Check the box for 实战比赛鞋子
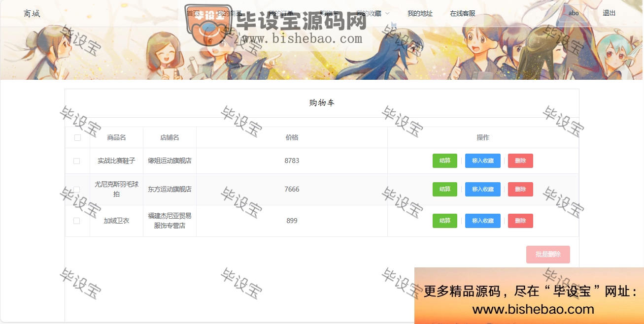Viewport: 644px width, 324px height. [76, 161]
